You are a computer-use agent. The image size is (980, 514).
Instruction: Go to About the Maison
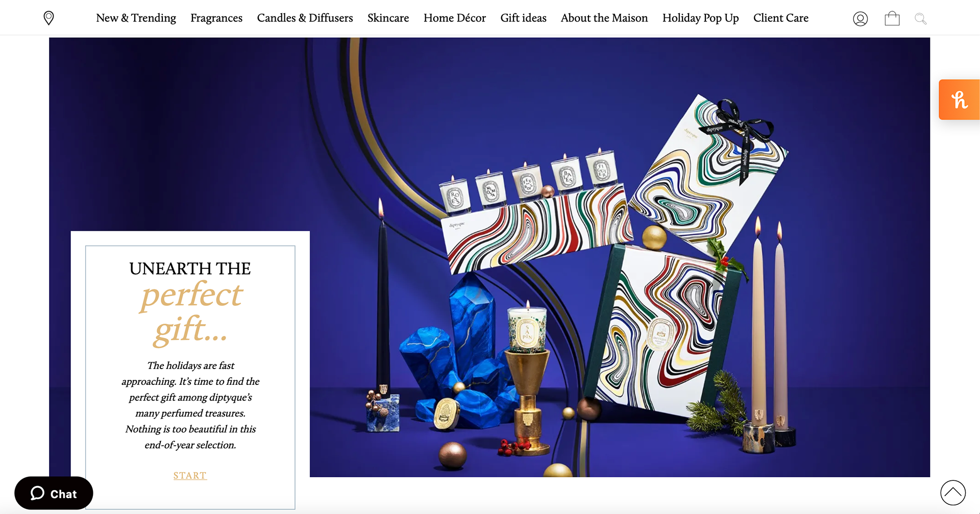(604, 18)
